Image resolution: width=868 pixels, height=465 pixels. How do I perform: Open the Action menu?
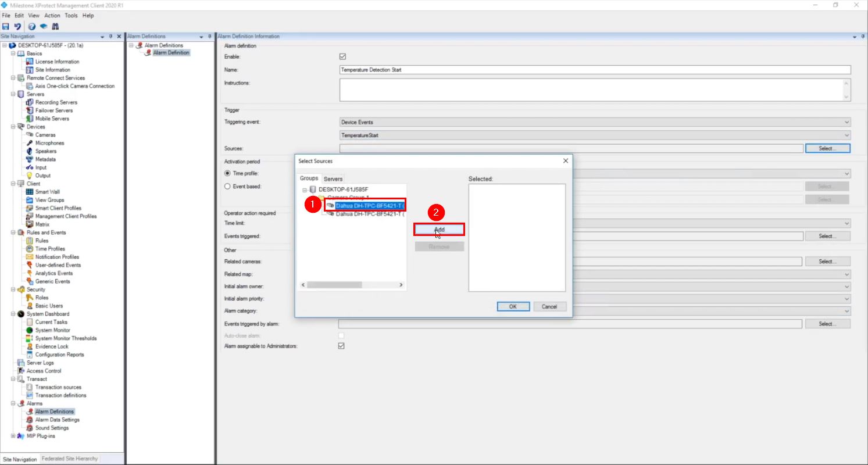pyautogui.click(x=52, y=16)
